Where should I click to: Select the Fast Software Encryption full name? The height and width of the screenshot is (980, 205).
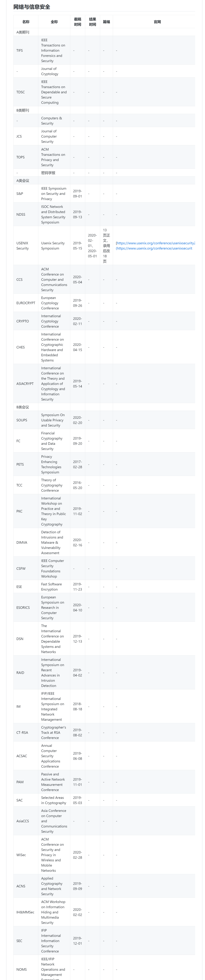[x=49, y=587]
